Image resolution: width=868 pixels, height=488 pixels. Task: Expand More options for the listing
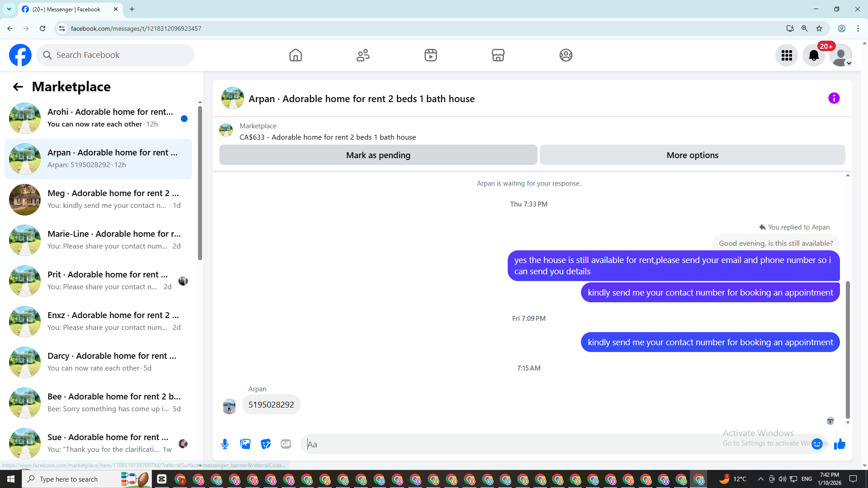[692, 155]
